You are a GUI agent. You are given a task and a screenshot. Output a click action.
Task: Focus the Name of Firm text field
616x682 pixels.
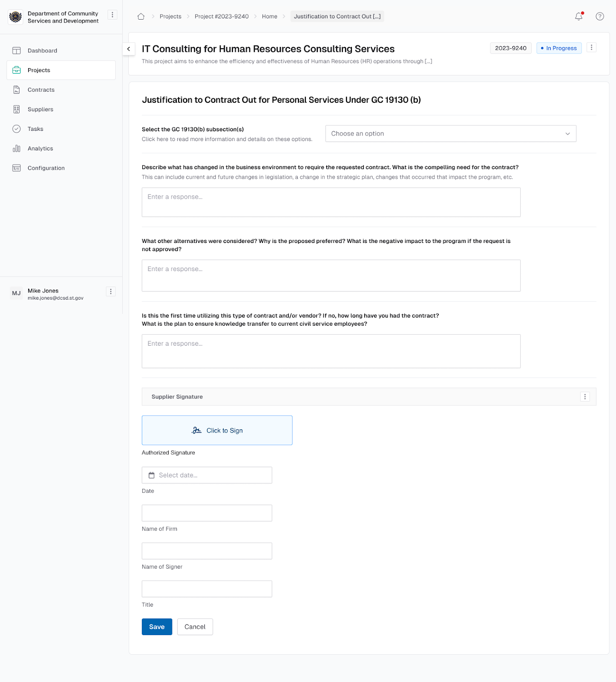[207, 513]
